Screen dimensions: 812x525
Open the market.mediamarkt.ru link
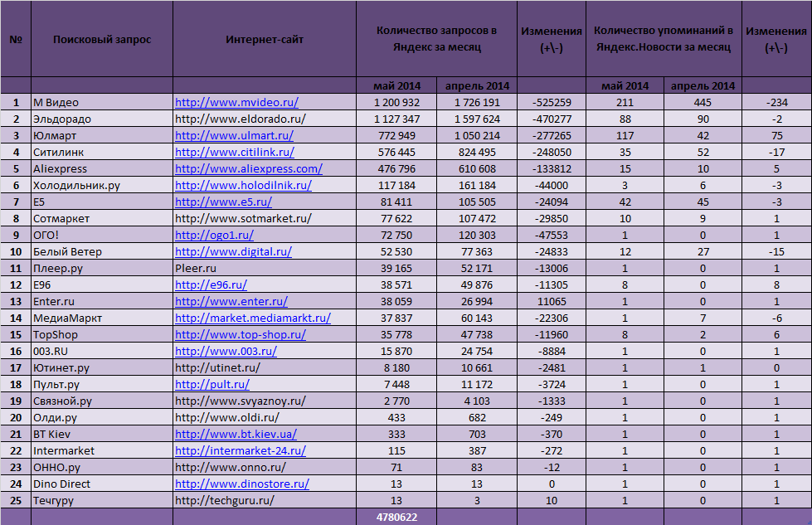(253, 318)
